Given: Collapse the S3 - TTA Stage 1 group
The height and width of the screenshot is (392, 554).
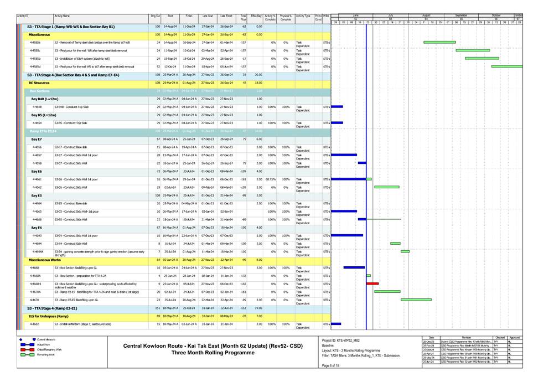Looking at the screenshot, I should click(x=71, y=27).
